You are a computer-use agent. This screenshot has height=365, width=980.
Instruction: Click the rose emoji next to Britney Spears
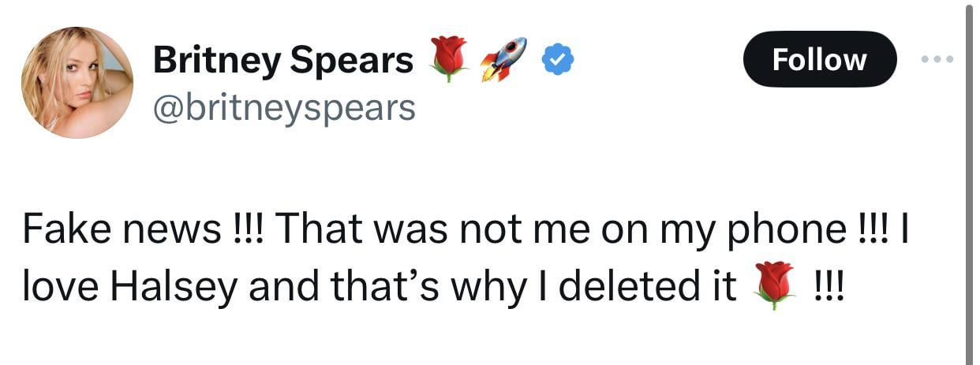(x=448, y=58)
